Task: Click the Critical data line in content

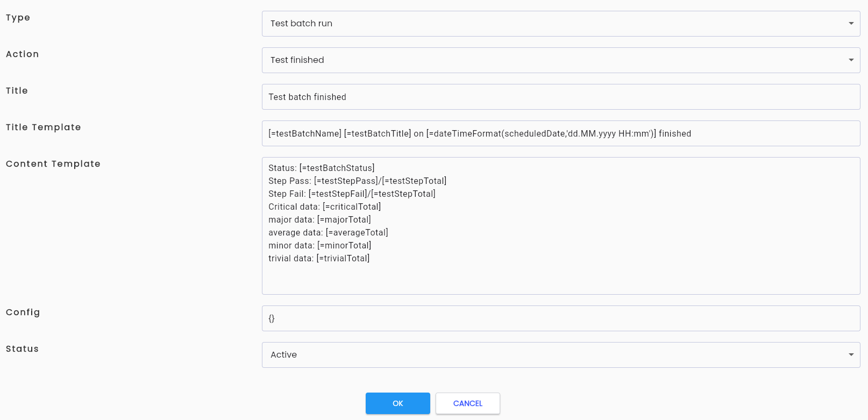Action: 325,207
